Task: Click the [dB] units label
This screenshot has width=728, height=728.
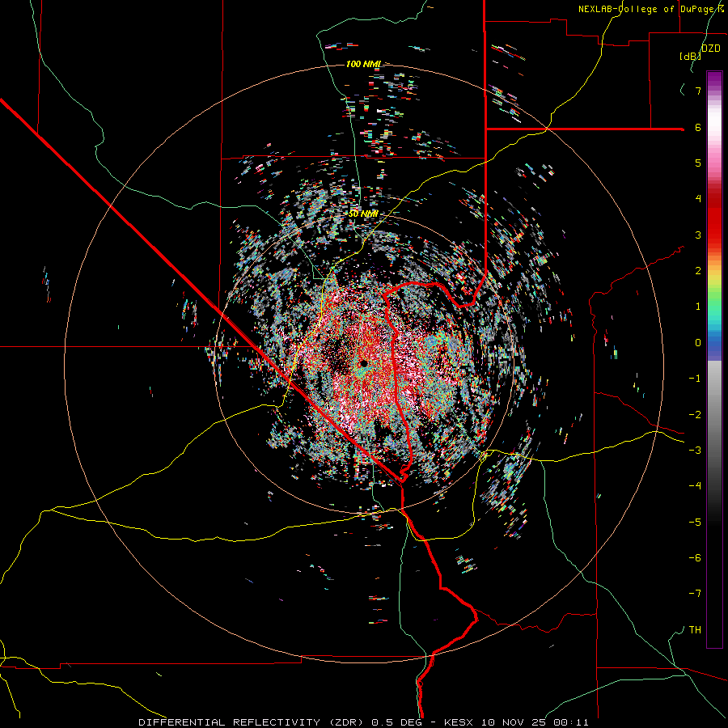Action: click(690, 56)
